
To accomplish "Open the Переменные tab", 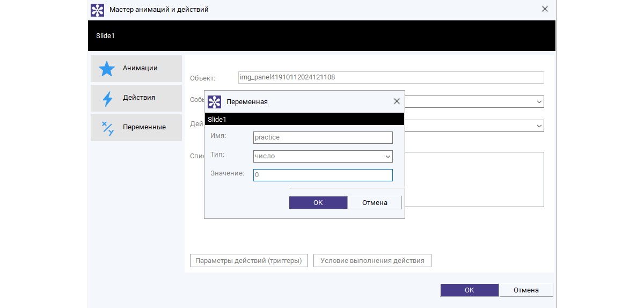I will (136, 128).
